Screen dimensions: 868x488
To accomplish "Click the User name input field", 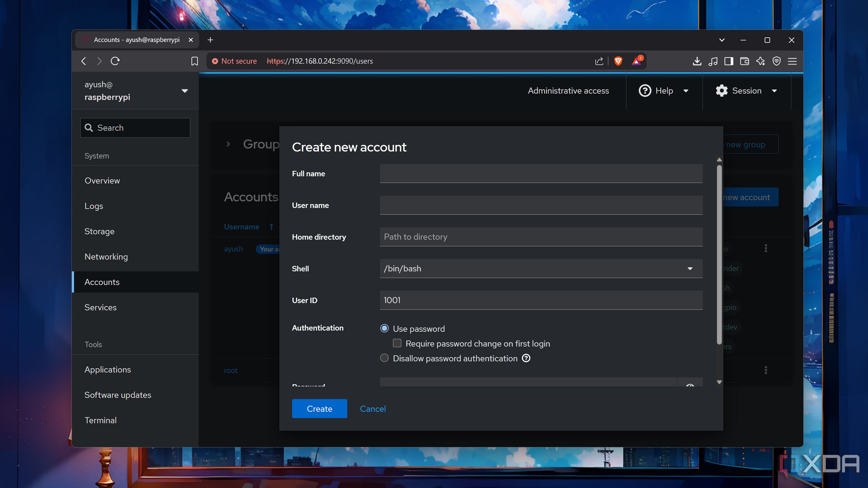I will (x=541, y=205).
